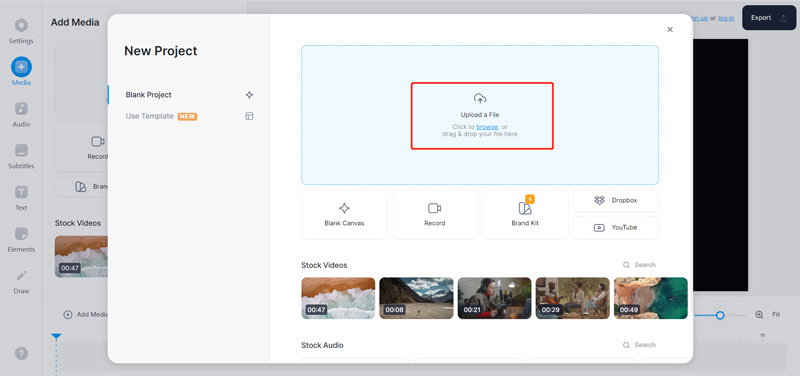Click the upload cloud icon
The width and height of the screenshot is (800, 376).
click(x=480, y=98)
